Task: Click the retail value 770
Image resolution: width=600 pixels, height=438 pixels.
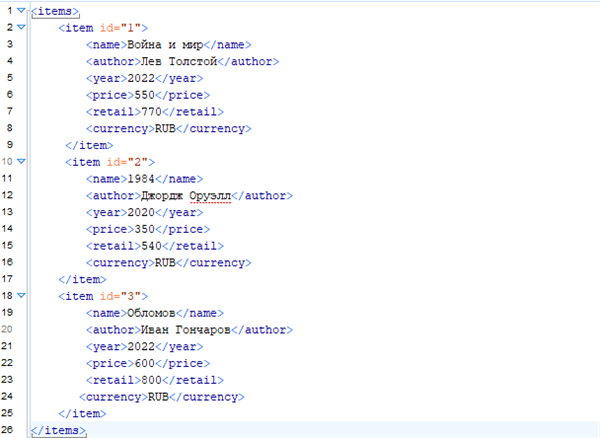Action: pos(148,111)
